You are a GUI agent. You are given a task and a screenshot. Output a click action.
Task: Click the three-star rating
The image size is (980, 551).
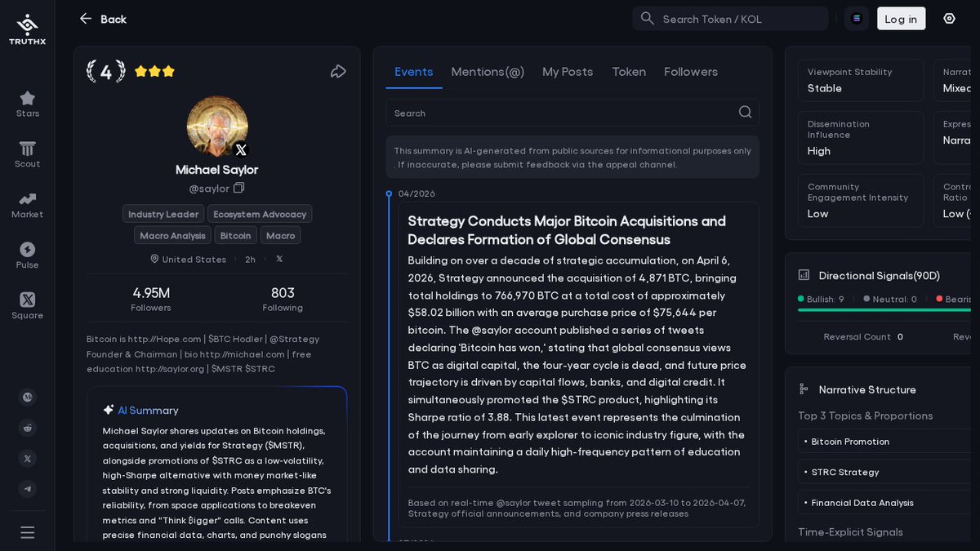pos(154,72)
